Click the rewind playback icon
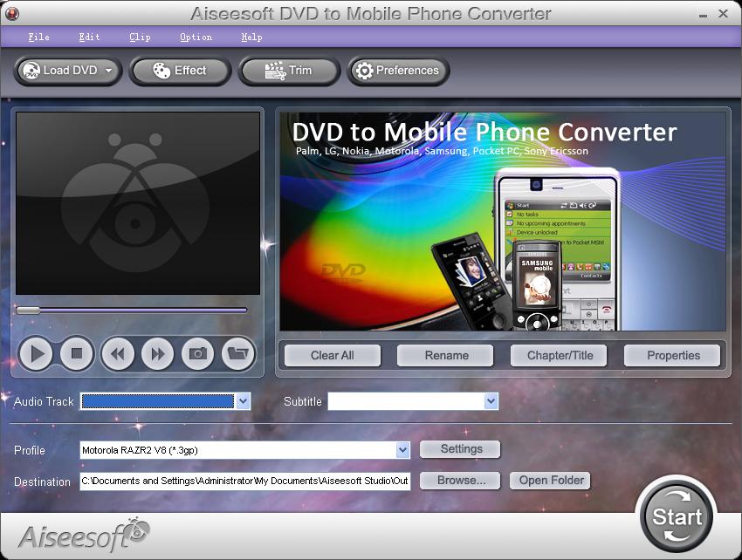 (117, 353)
